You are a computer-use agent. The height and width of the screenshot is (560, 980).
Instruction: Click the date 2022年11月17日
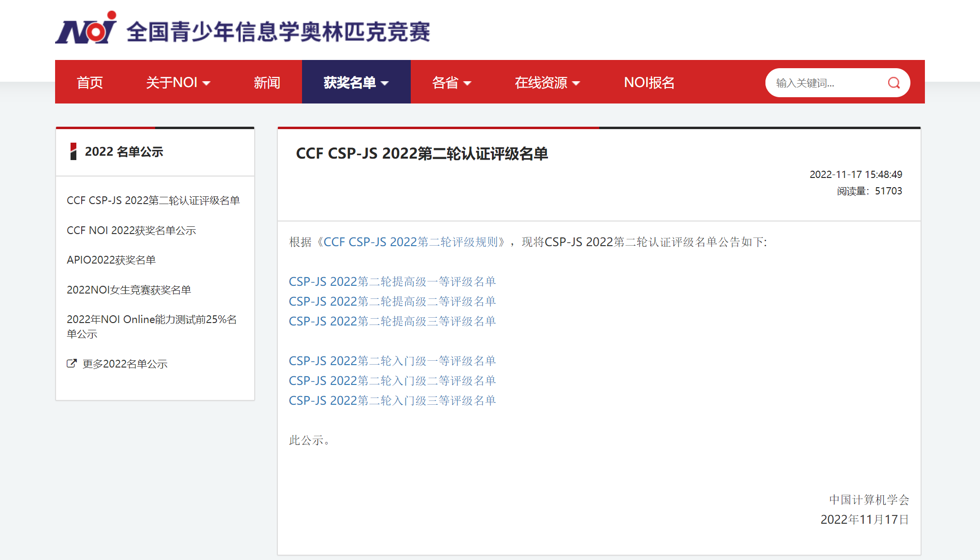(865, 519)
